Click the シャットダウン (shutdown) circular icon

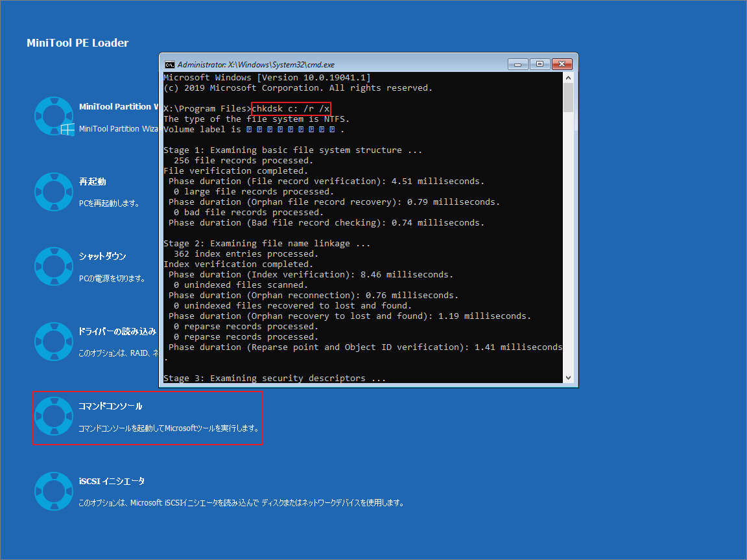(54, 266)
